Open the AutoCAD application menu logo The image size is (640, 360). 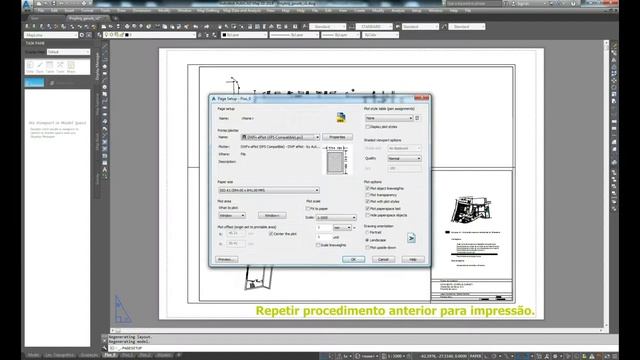pyautogui.click(x=26, y=4)
